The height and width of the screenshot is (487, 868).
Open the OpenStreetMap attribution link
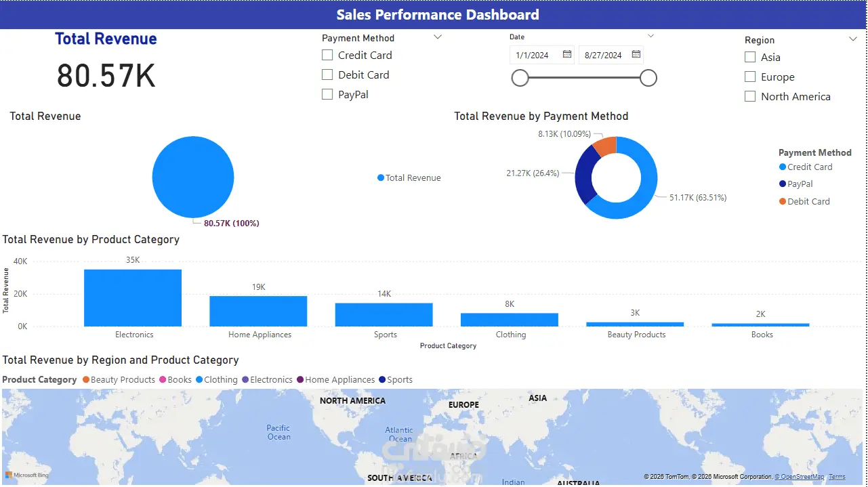(x=800, y=477)
